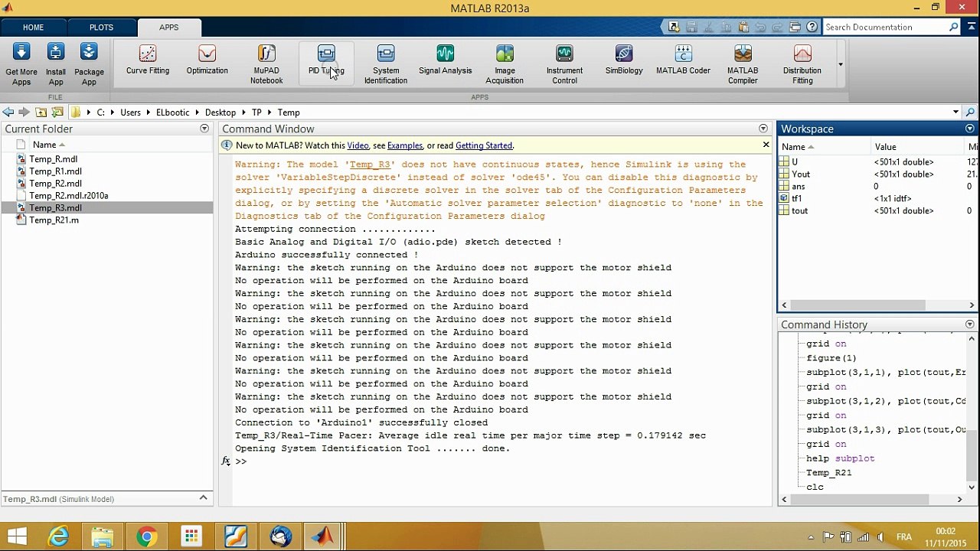Click the Redo icon in quick access toolbar

[x=777, y=27]
